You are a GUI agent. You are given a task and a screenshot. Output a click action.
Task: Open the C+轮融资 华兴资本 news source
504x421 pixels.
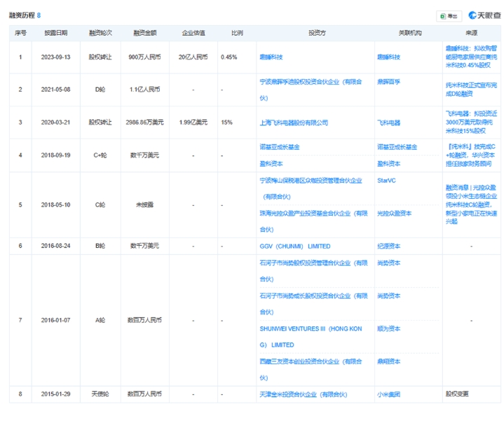click(x=471, y=155)
